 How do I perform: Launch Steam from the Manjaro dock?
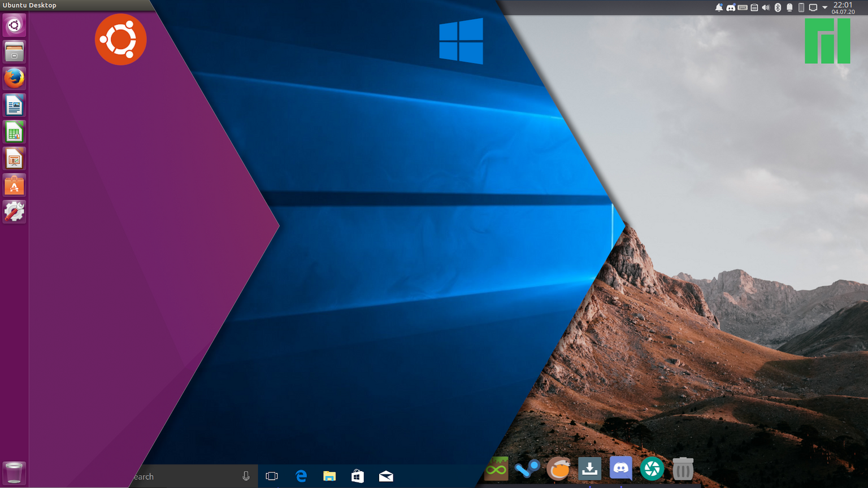(527, 469)
